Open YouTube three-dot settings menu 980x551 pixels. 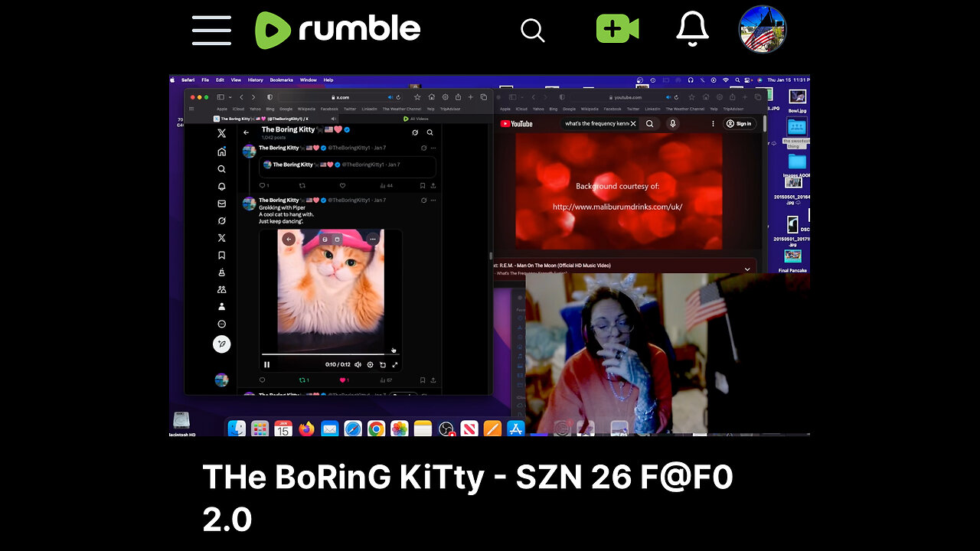(x=713, y=123)
